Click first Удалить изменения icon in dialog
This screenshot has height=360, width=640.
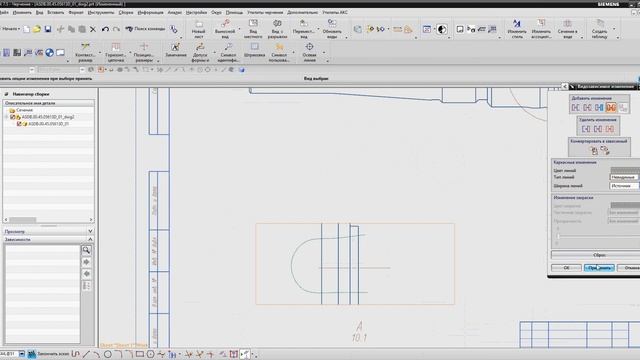tap(586, 129)
